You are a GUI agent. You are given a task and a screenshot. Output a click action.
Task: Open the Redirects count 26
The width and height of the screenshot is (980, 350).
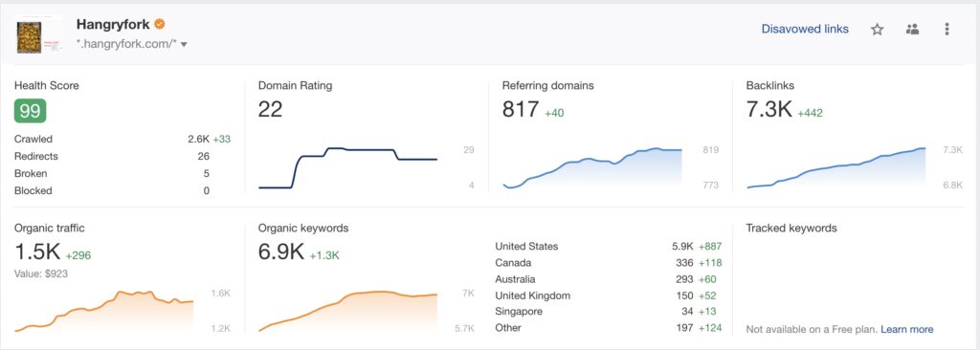(x=203, y=156)
